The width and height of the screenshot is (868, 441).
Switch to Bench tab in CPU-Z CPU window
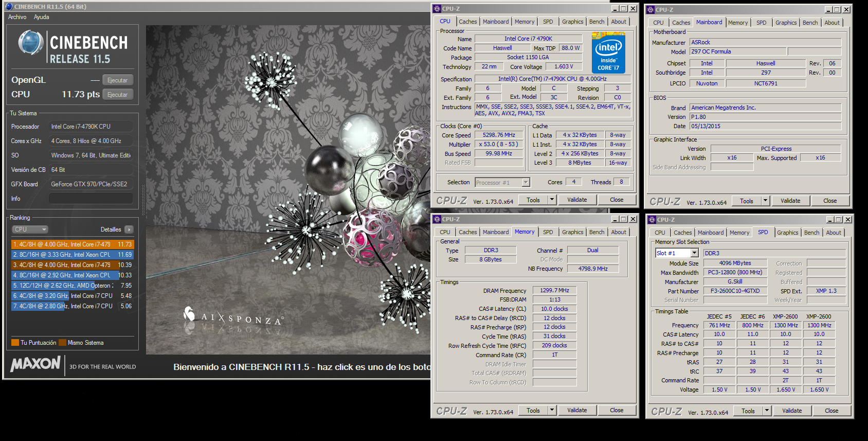coord(596,22)
